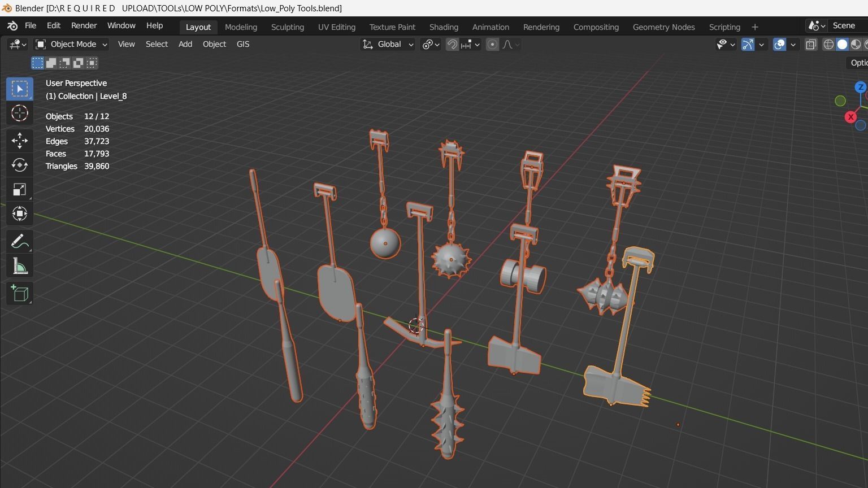
Task: Pick the Rotate tool
Action: (20, 165)
